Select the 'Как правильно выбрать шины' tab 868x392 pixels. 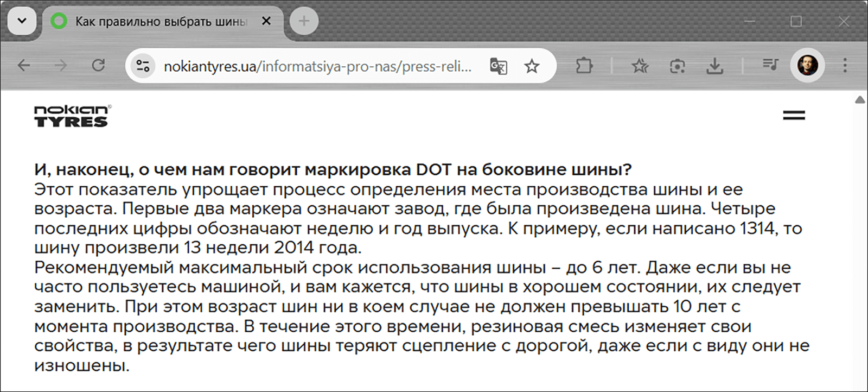pyautogui.click(x=162, y=22)
